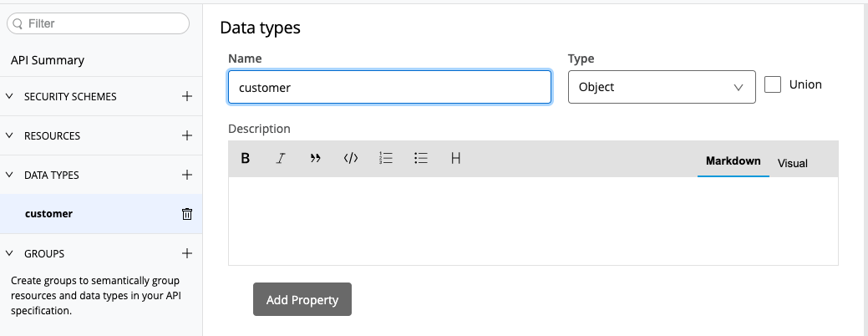This screenshot has height=336, width=868.
Task: Add a new security scheme
Action: [x=187, y=96]
